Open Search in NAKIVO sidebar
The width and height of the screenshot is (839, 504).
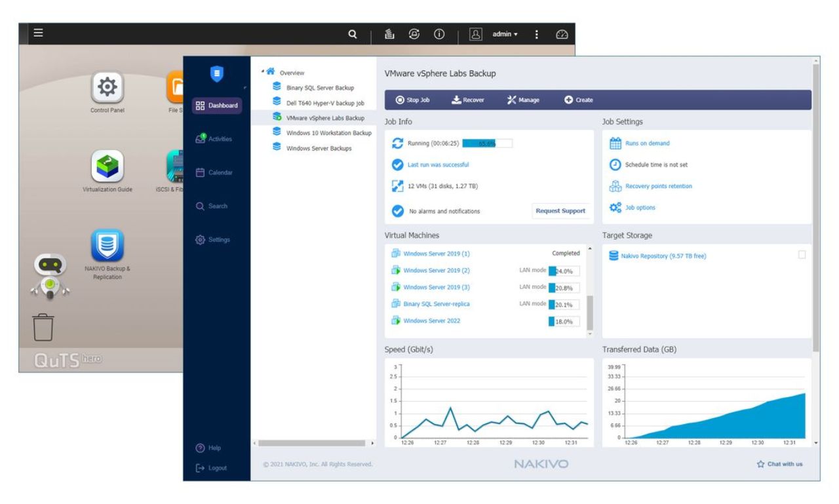(212, 206)
